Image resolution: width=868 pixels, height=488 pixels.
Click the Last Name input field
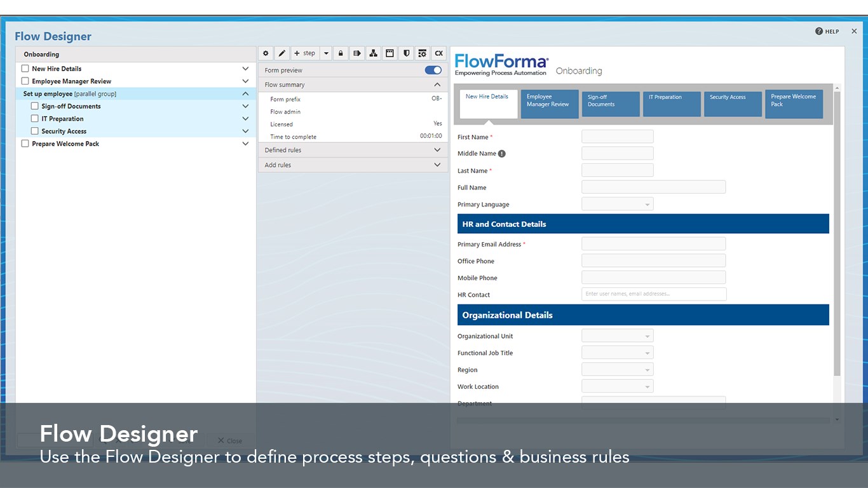tap(618, 170)
